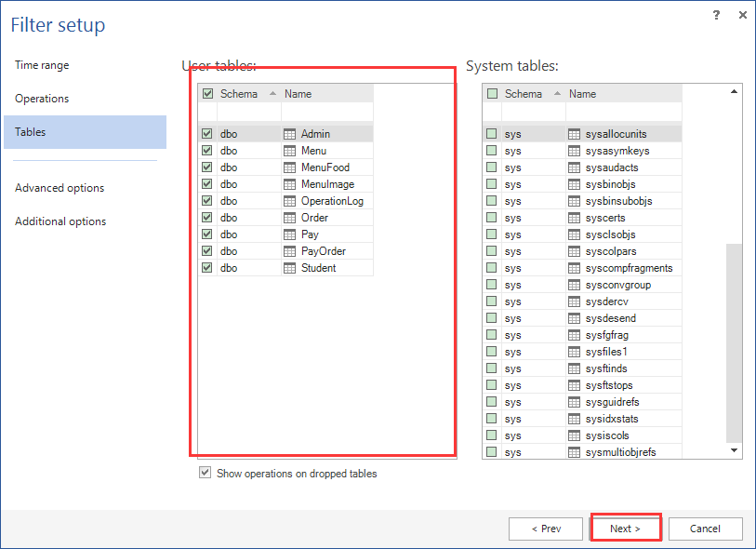This screenshot has width=756, height=549.
Task: Click the table icon beside MenuImage
Action: tap(291, 183)
